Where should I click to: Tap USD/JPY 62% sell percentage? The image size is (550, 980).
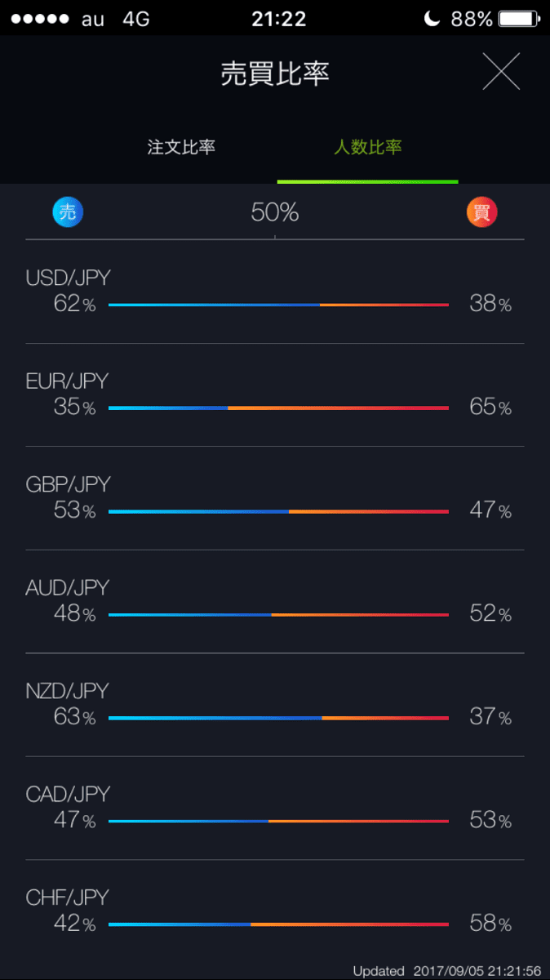[x=74, y=304]
